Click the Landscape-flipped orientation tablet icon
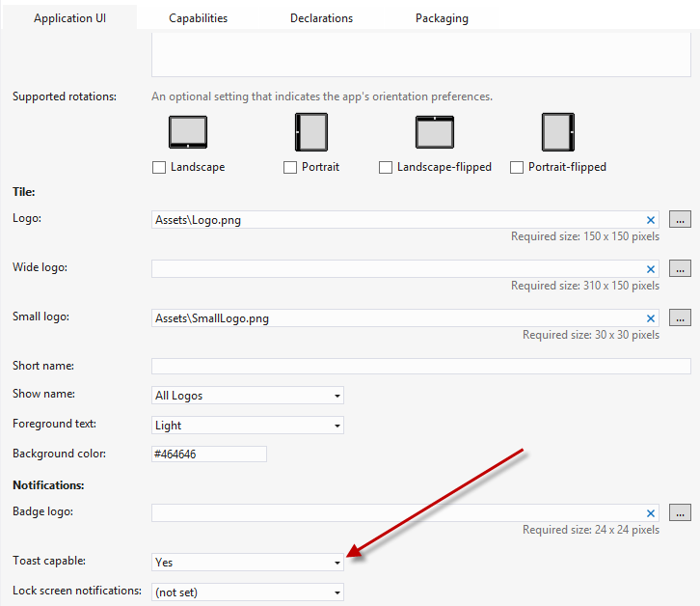 coord(435,132)
